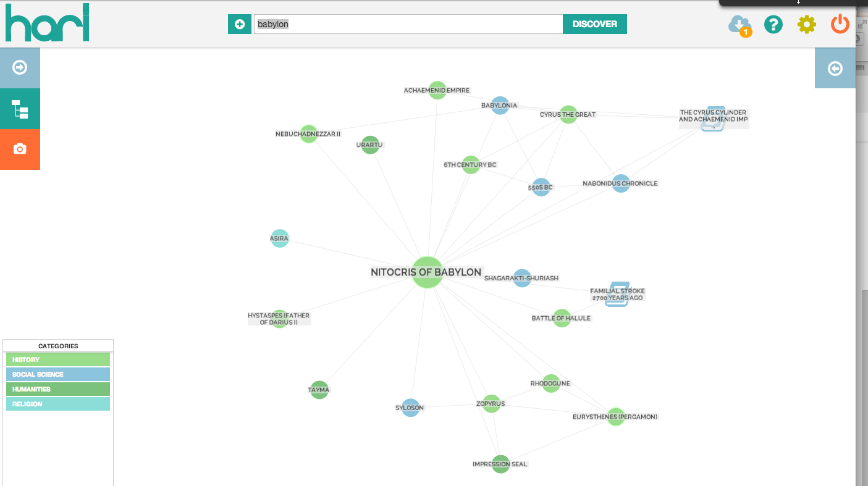Toggle the History category filter
868x486 pixels.
pos(58,359)
